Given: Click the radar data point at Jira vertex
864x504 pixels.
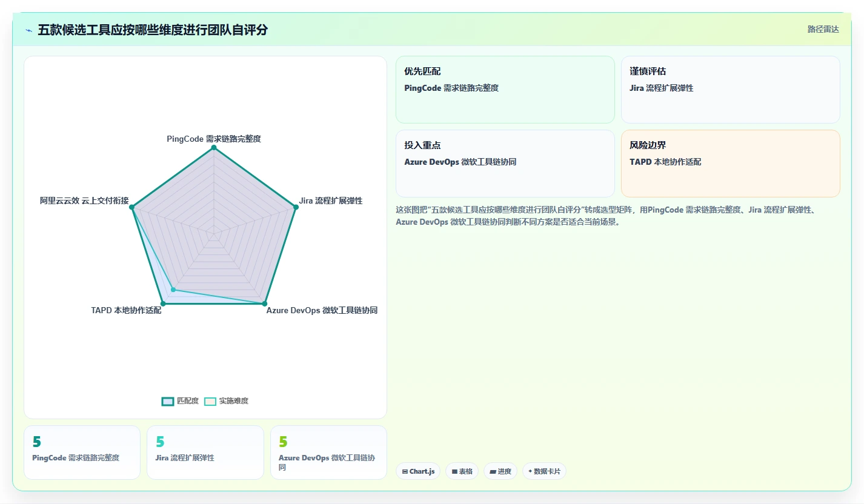Looking at the screenshot, I should [x=296, y=207].
